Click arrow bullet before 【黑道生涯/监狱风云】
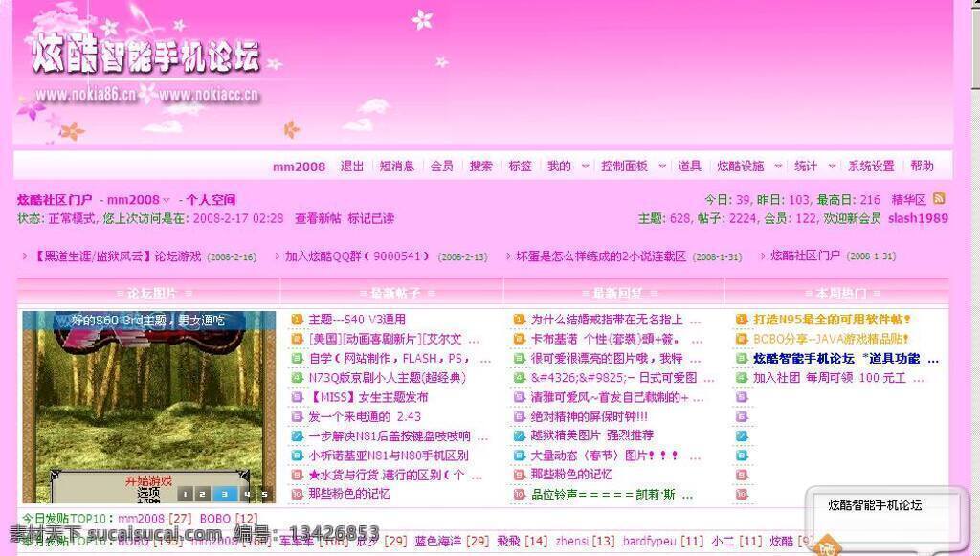Screen dimensions: 980x556 25,256
